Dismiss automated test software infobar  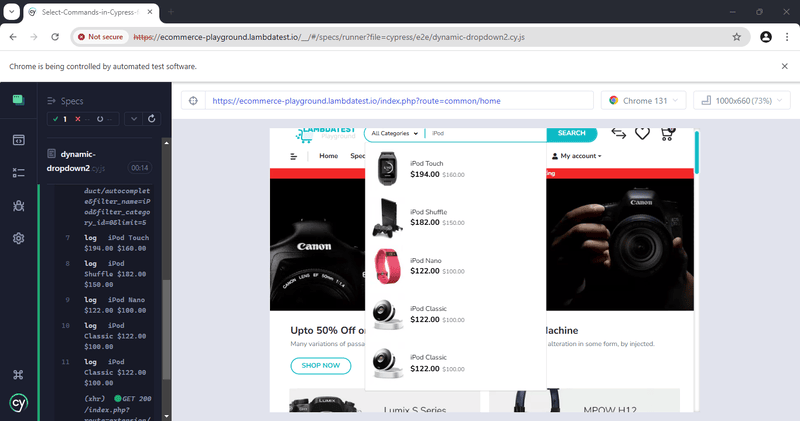click(785, 66)
